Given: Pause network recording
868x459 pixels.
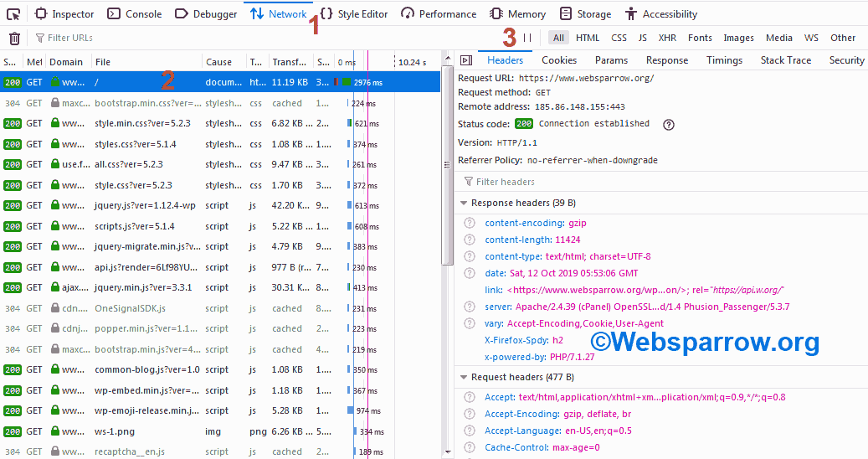Looking at the screenshot, I should tap(527, 38).
